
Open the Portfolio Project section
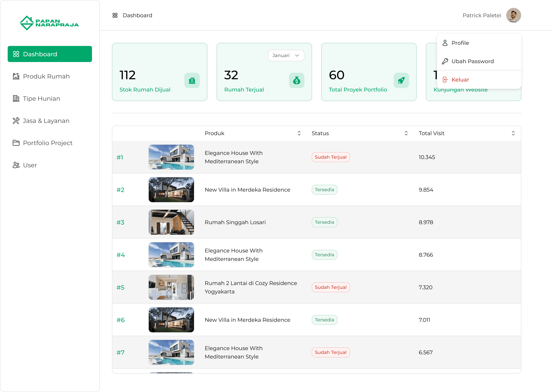click(x=48, y=143)
